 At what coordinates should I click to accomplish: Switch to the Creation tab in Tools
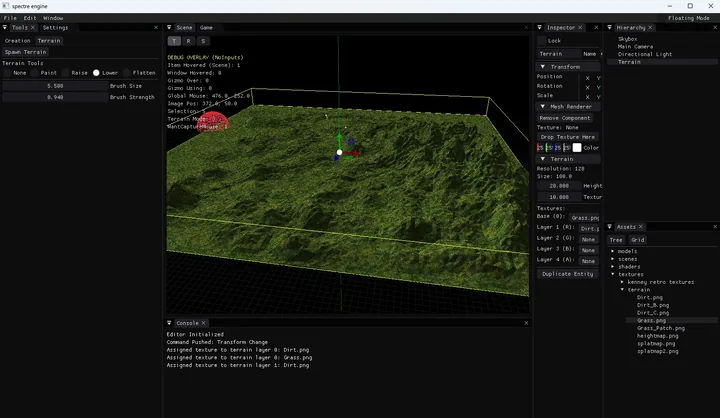click(17, 40)
